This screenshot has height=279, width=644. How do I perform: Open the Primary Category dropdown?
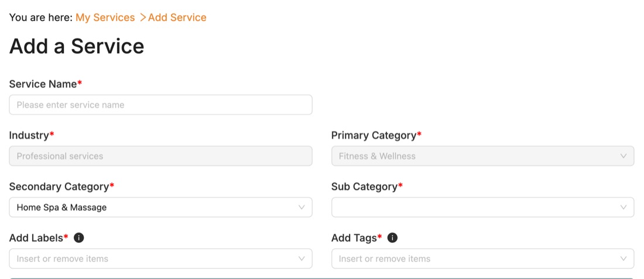point(482,156)
